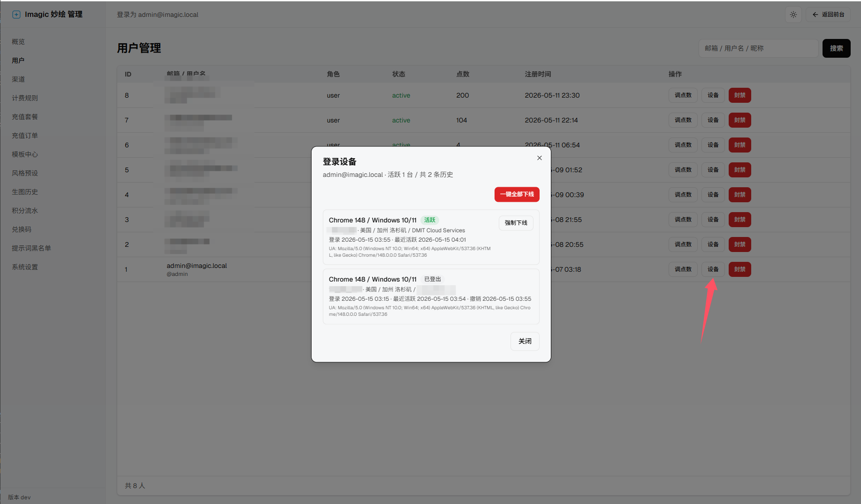Toggle the light/dark theme sun icon
The height and width of the screenshot is (504, 861).
click(x=793, y=15)
